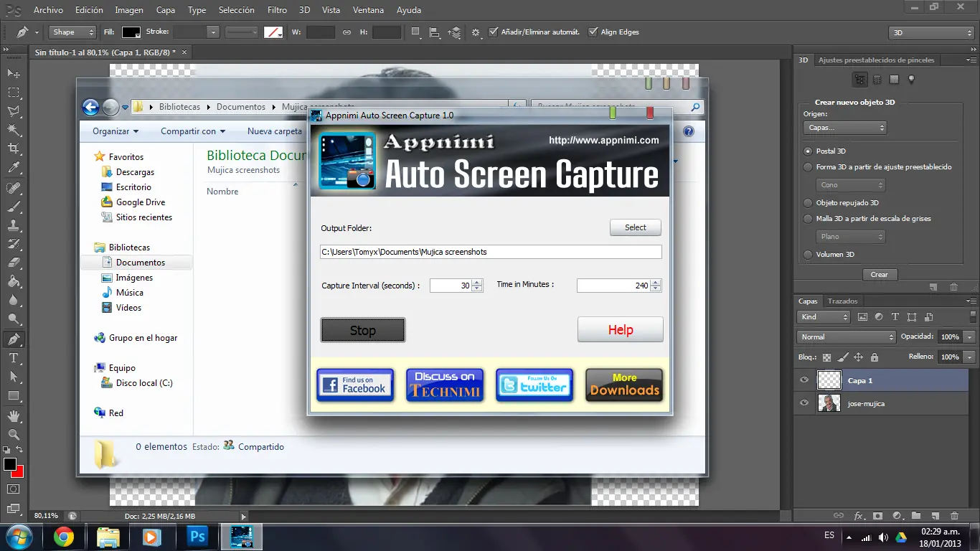Viewport: 980px width, 551px height.
Task: Open the Normal blend mode dropdown
Action: pyautogui.click(x=847, y=336)
